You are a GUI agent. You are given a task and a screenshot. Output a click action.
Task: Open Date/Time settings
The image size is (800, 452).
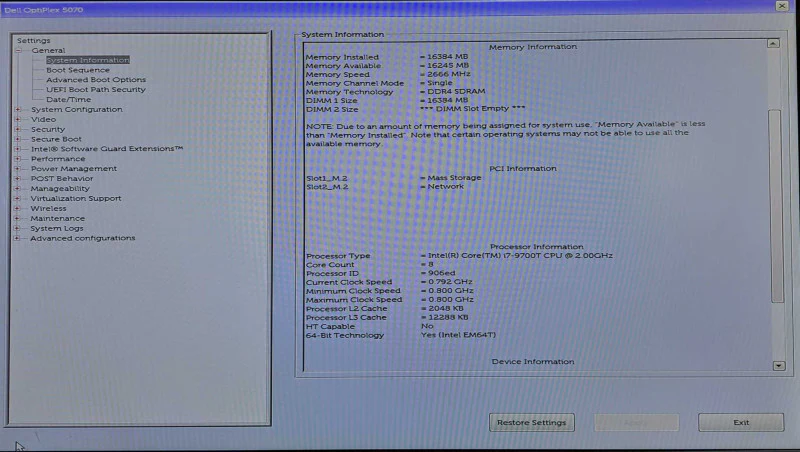(x=68, y=99)
